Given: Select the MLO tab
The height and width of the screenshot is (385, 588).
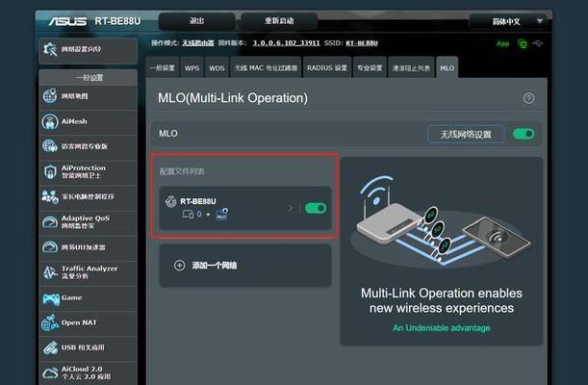Looking at the screenshot, I should [x=447, y=67].
